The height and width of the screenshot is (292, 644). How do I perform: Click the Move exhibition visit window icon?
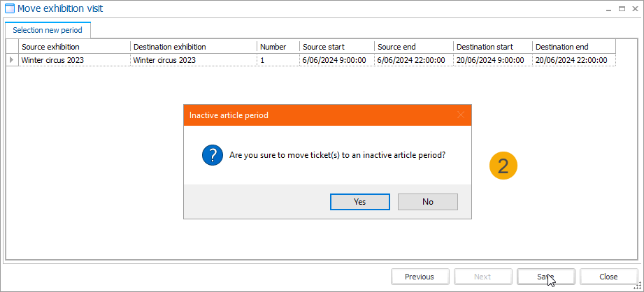click(9, 8)
